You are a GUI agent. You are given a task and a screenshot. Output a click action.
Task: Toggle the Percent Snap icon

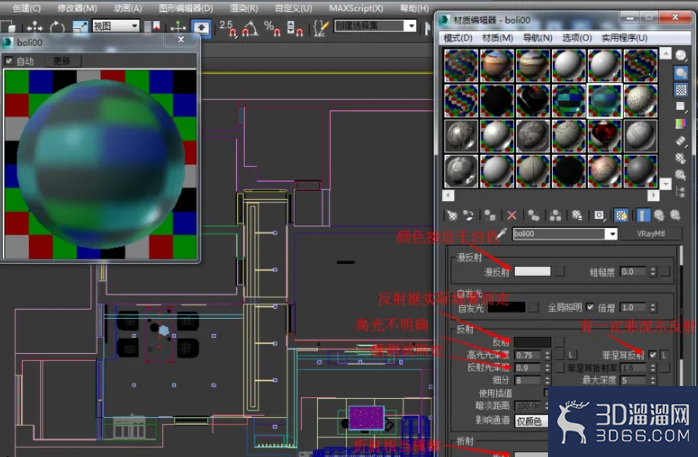click(272, 28)
